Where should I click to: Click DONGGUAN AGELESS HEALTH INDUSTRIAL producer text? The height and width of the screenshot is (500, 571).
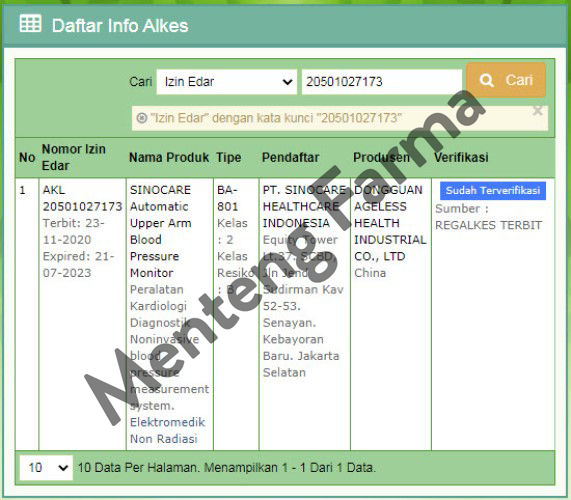390,223
